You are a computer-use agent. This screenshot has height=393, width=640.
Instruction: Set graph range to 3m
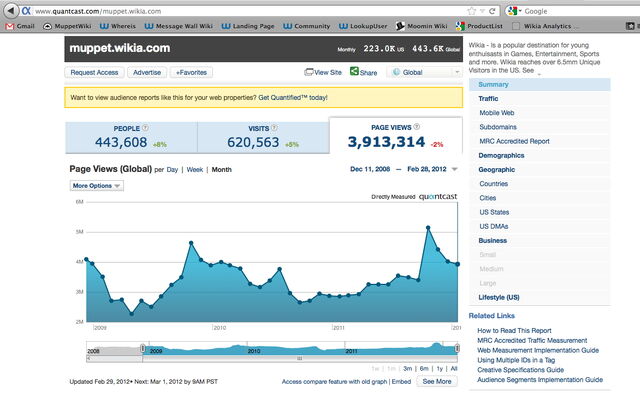pyautogui.click(x=407, y=369)
